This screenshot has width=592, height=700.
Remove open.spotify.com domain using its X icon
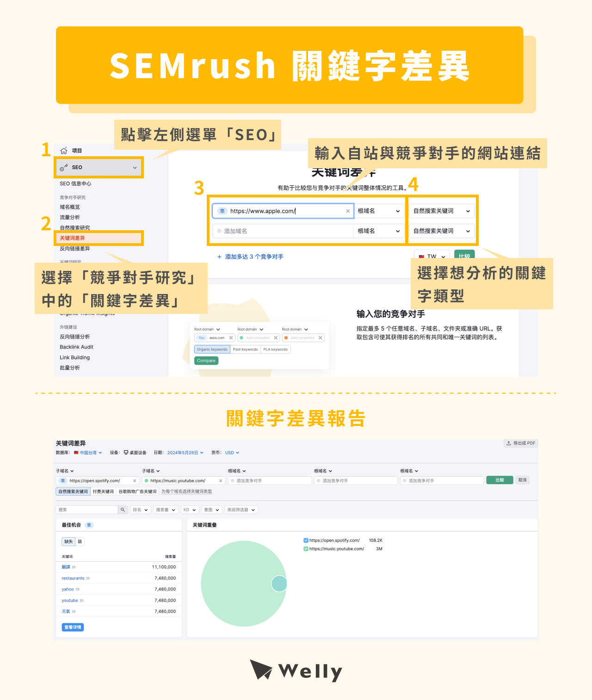135,481
